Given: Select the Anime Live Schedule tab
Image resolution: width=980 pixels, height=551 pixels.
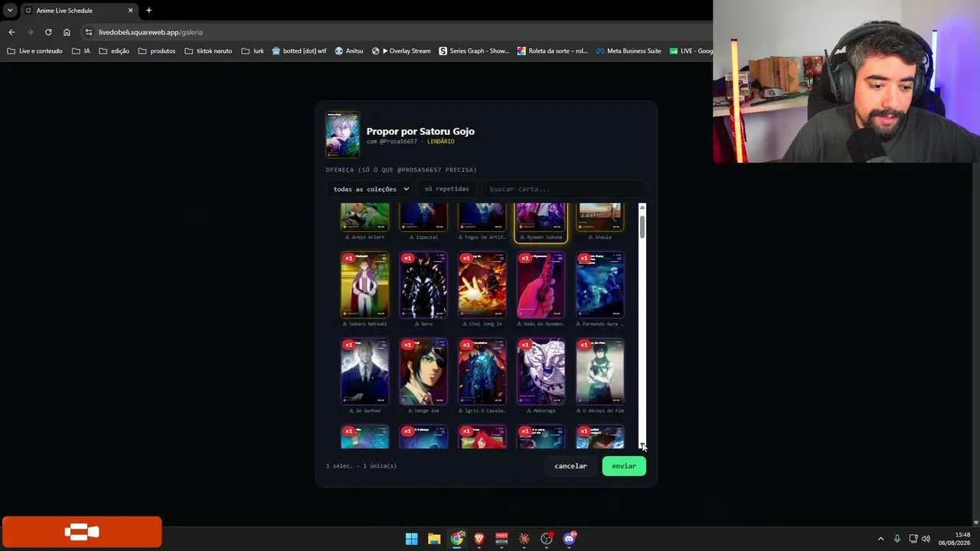Looking at the screenshot, I should (x=79, y=11).
